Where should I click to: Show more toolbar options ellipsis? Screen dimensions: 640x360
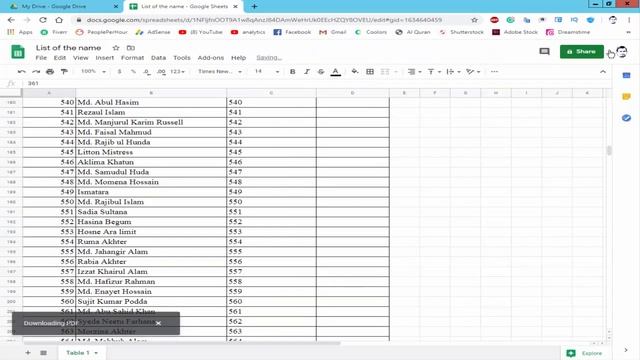(x=494, y=72)
